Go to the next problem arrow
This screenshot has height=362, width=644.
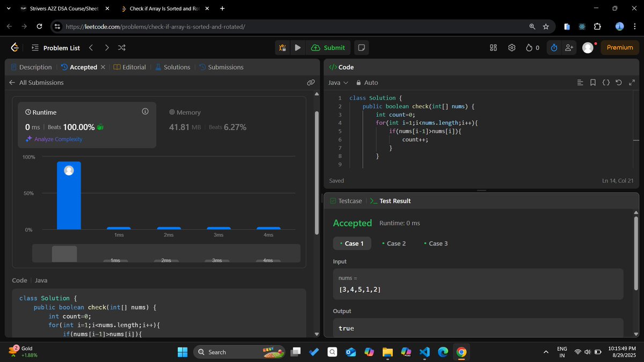(x=106, y=48)
